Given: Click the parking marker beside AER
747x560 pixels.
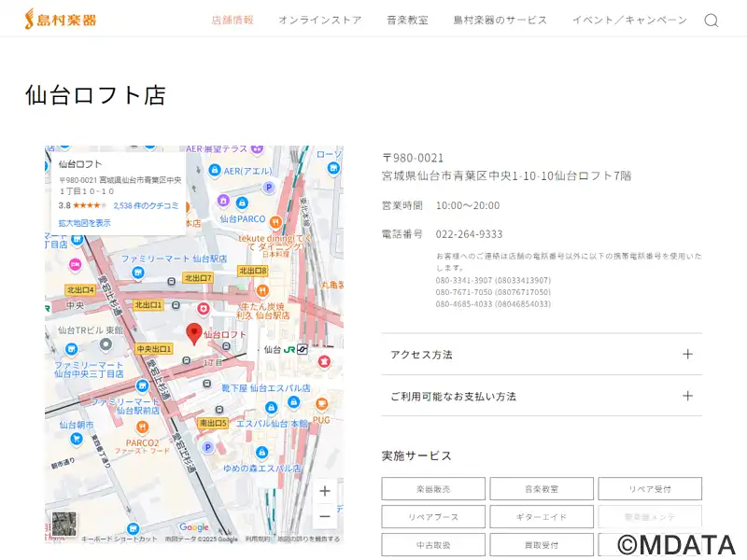Looking at the screenshot, I should (269, 188).
